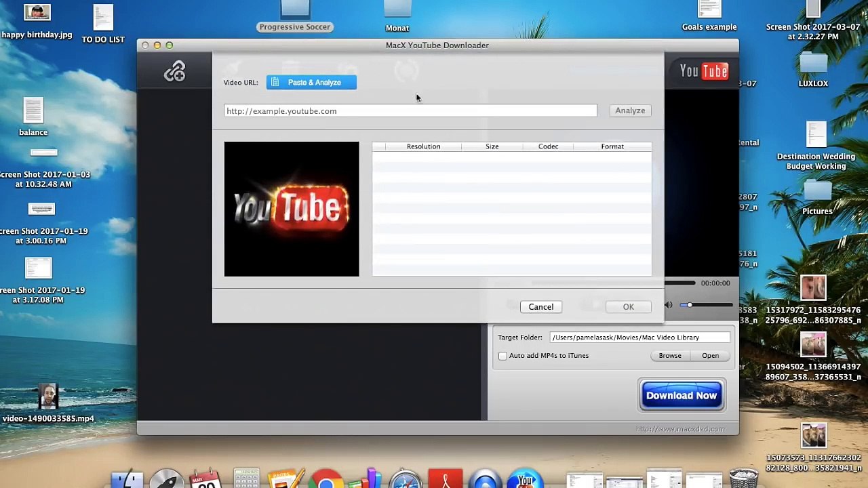Open Numbers chart icon in the Dock
The width and height of the screenshot is (868, 488).
[x=366, y=479]
